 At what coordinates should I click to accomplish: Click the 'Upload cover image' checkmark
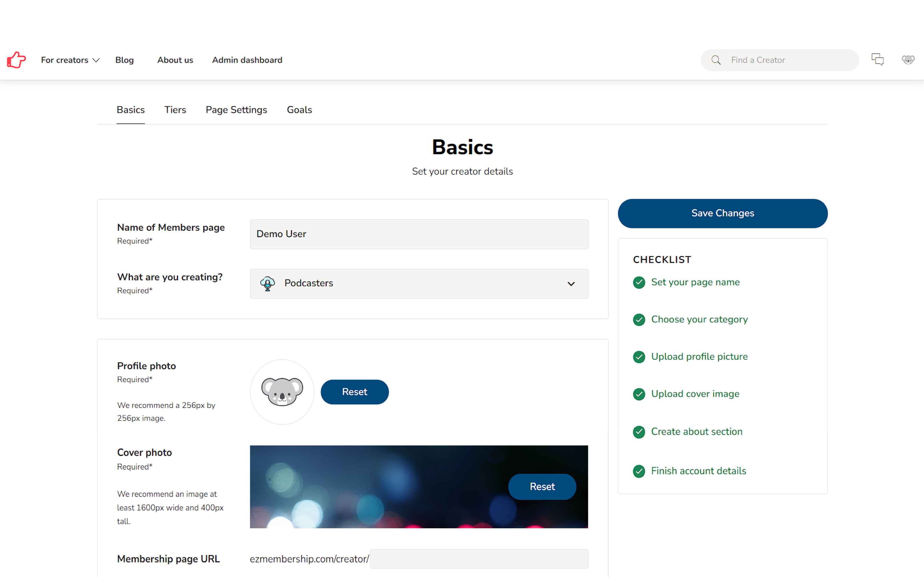click(639, 394)
